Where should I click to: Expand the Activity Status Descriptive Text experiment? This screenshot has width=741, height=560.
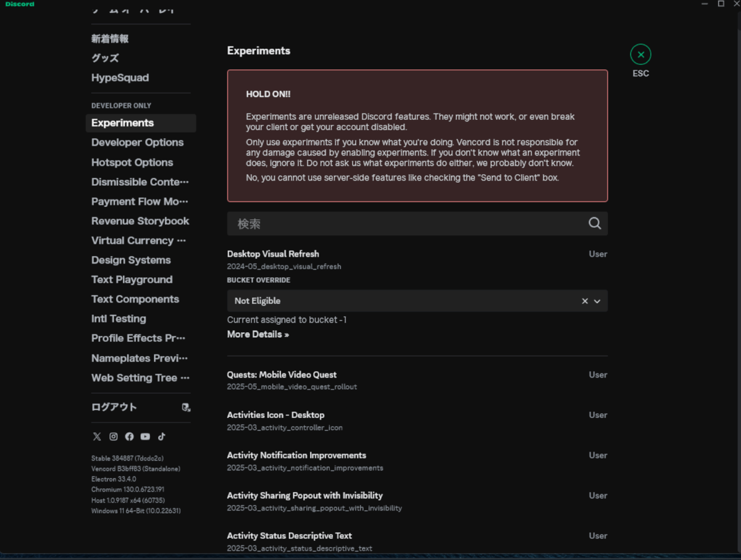point(417,541)
